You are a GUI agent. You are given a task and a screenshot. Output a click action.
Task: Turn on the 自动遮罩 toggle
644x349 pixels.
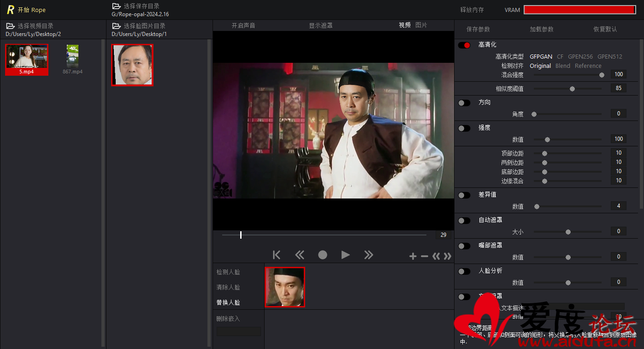pyautogui.click(x=464, y=220)
